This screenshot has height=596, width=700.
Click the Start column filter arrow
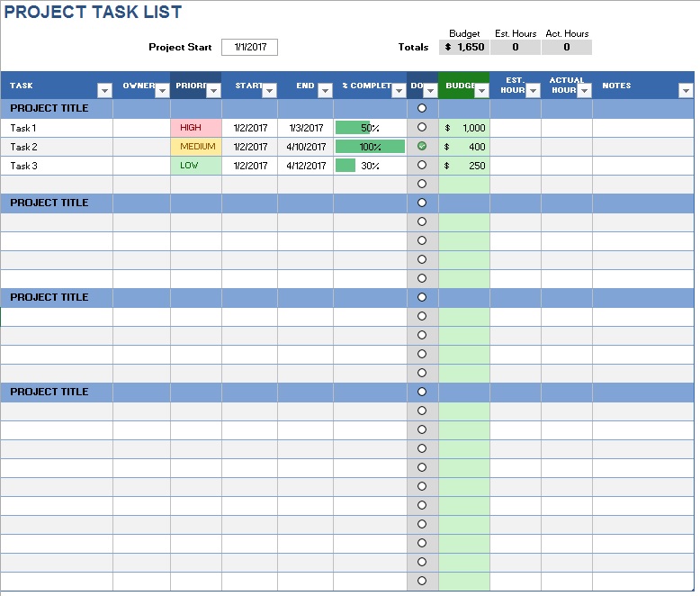click(269, 90)
